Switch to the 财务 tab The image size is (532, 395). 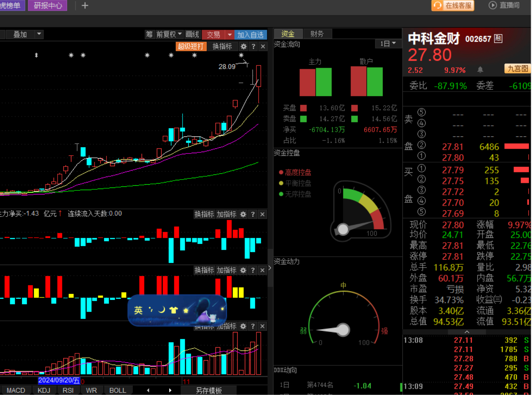(x=317, y=34)
